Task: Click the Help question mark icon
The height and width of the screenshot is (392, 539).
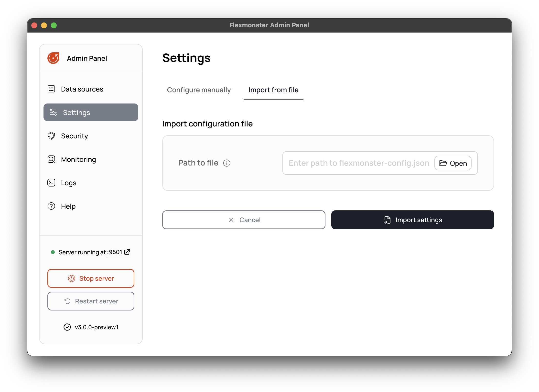Action: [51, 206]
